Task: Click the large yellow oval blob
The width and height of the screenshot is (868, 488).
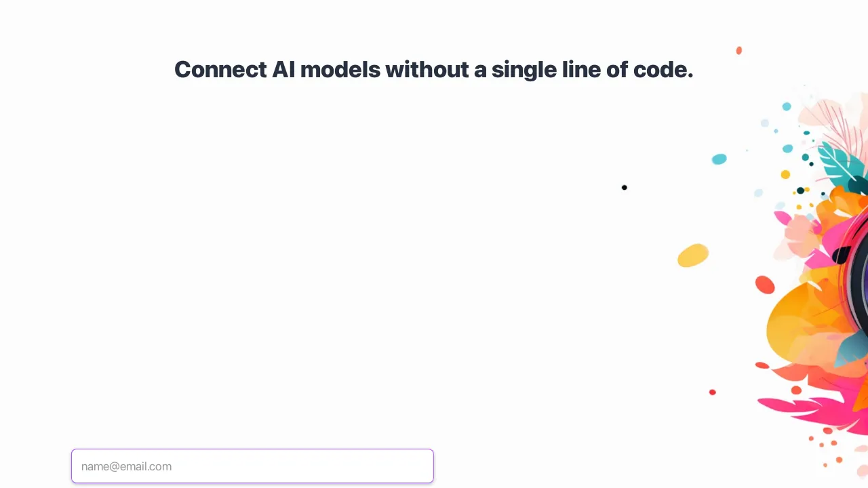Action: pyautogui.click(x=693, y=256)
